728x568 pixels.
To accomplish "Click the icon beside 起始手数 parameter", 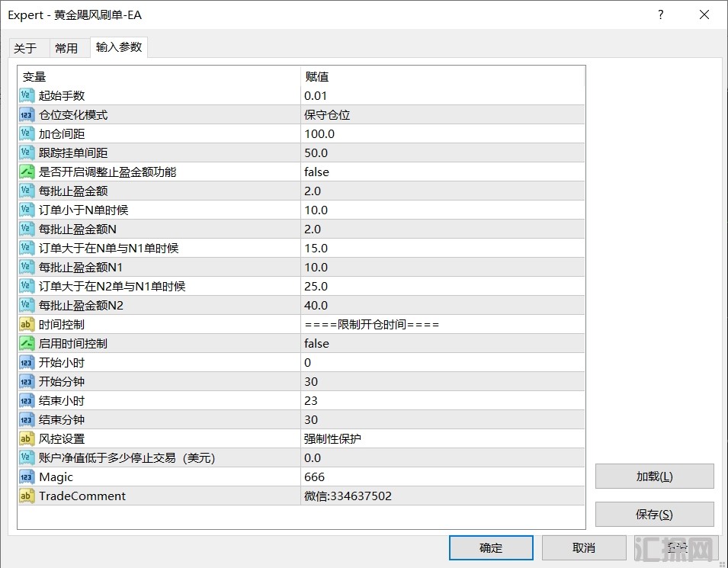I will click(27, 95).
